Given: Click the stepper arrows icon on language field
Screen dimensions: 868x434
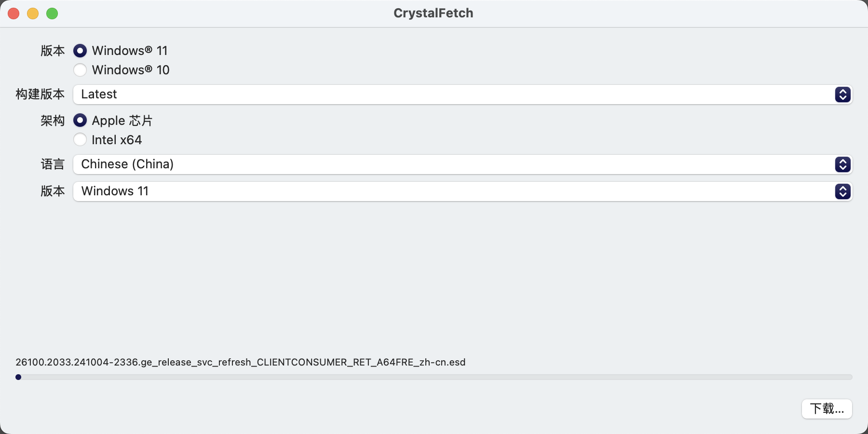Looking at the screenshot, I should 842,164.
